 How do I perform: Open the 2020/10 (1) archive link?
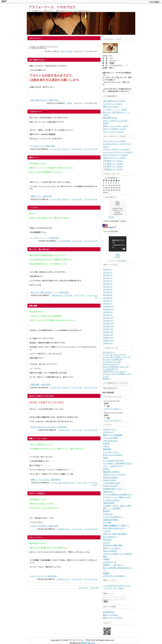click(108, 270)
